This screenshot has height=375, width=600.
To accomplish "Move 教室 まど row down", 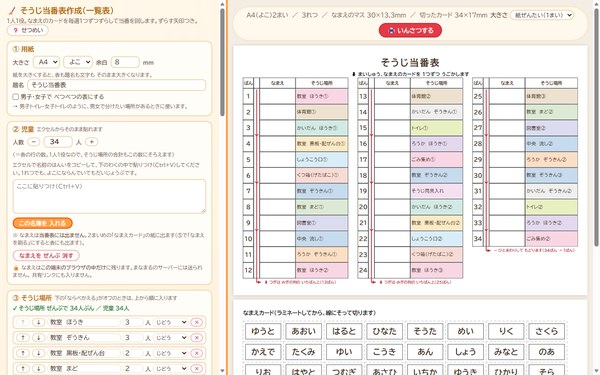I will coord(38,368).
